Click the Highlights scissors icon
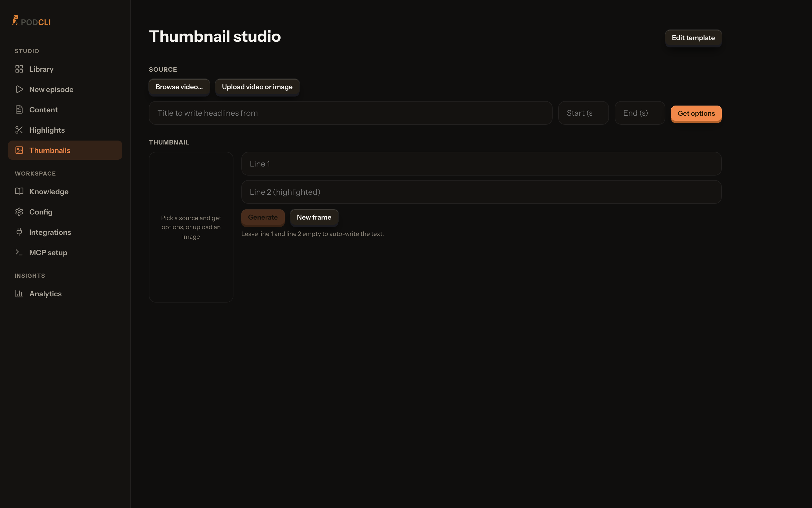Viewport: 812px width, 508px height. pyautogui.click(x=19, y=130)
